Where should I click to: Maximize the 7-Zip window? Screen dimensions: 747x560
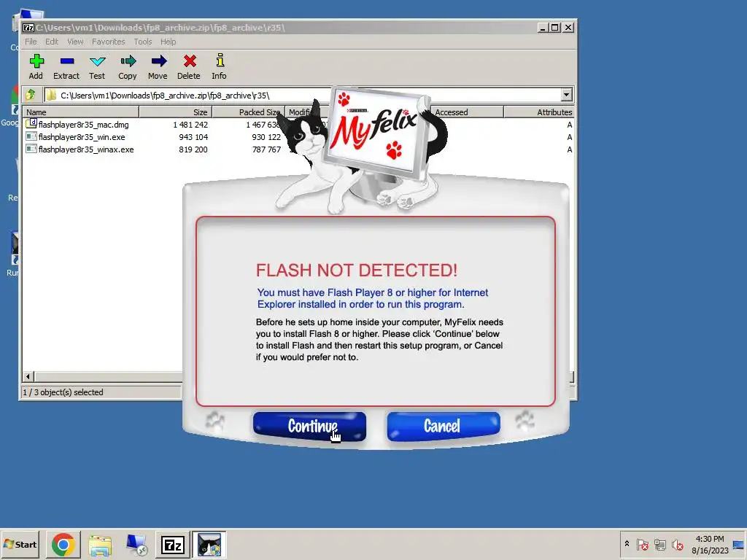(x=555, y=28)
